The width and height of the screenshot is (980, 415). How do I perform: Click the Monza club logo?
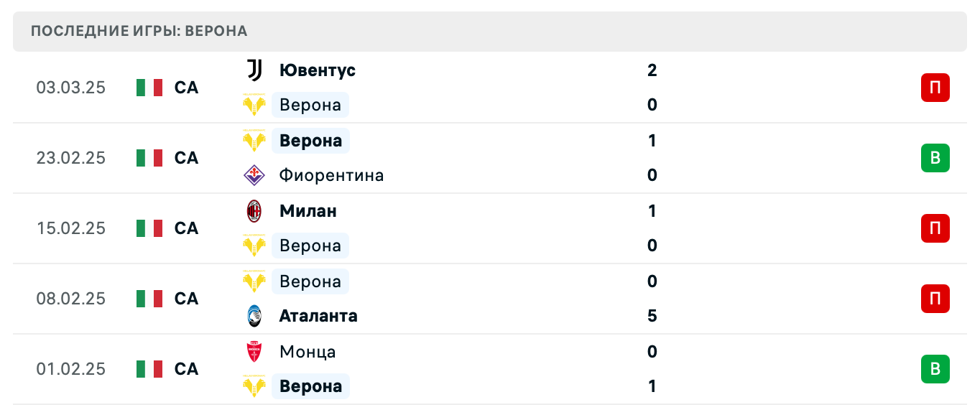(254, 352)
